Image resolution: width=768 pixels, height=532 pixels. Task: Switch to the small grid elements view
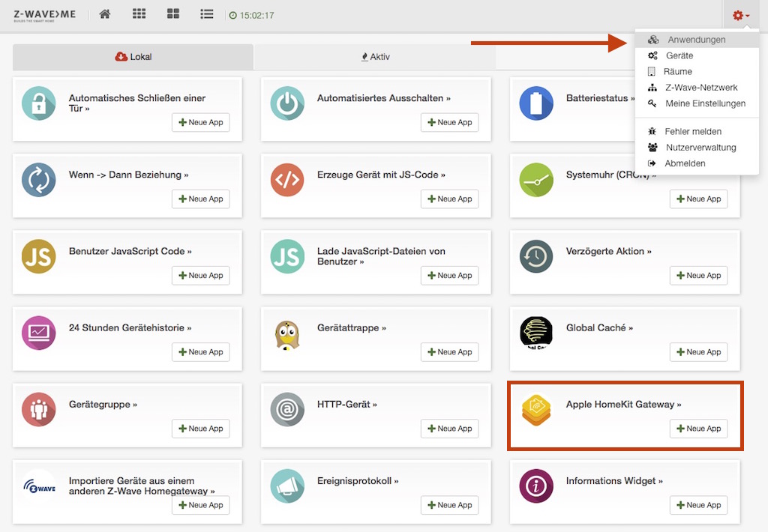point(139,14)
